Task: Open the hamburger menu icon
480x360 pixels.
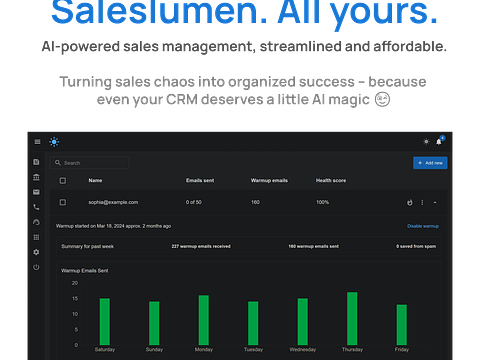Action: click(37, 142)
